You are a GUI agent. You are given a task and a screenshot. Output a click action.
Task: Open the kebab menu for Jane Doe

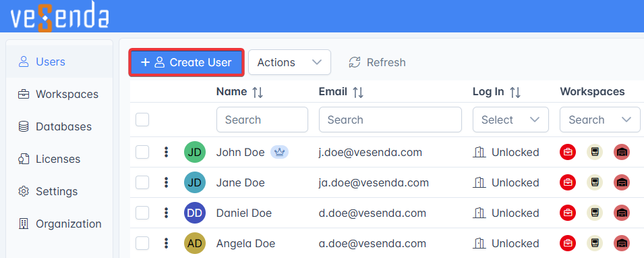pyautogui.click(x=166, y=182)
